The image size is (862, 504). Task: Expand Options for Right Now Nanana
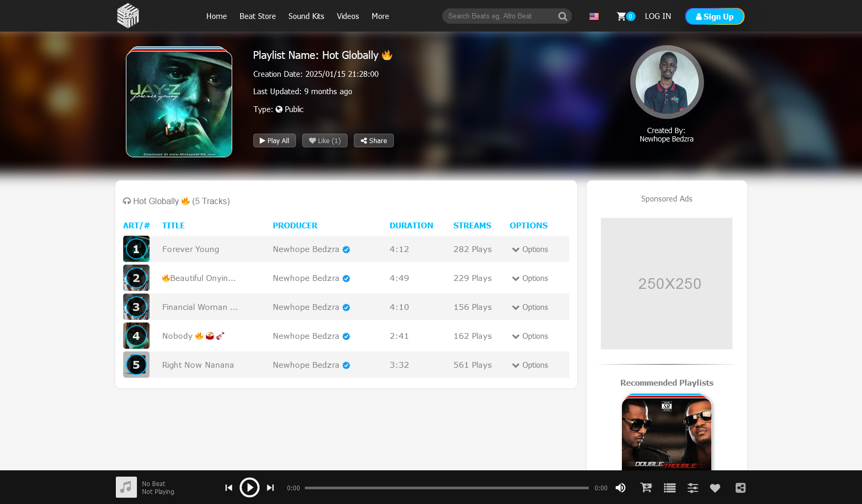pos(530,365)
